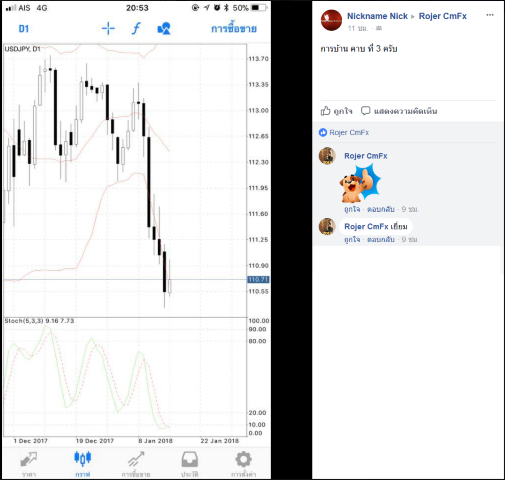Image resolution: width=505 pixels, height=480 pixels.
Task: Open the post options three-dot menu
Action: click(x=490, y=15)
